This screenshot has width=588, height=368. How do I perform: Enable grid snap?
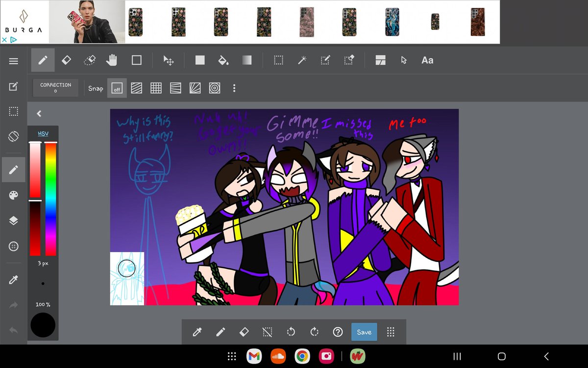(x=156, y=88)
